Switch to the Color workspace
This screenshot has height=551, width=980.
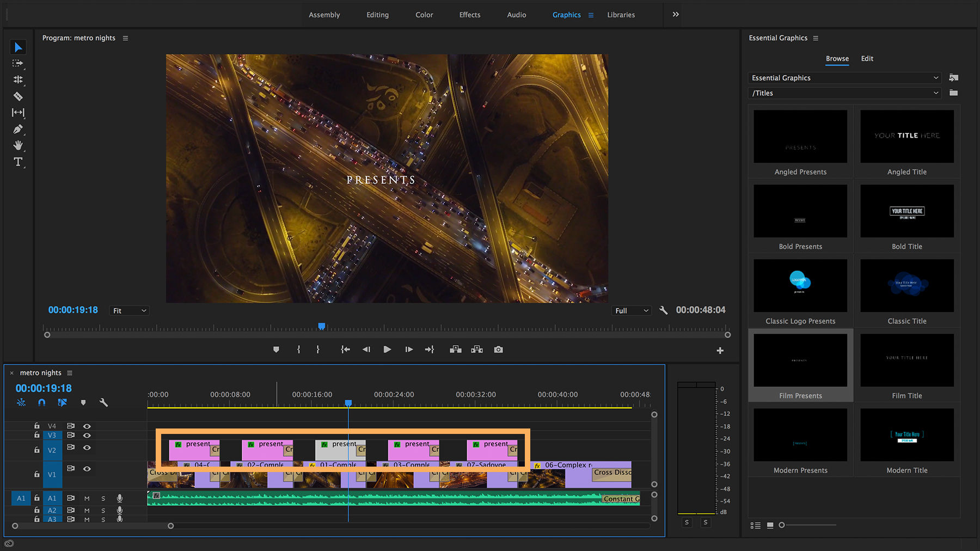tap(424, 15)
